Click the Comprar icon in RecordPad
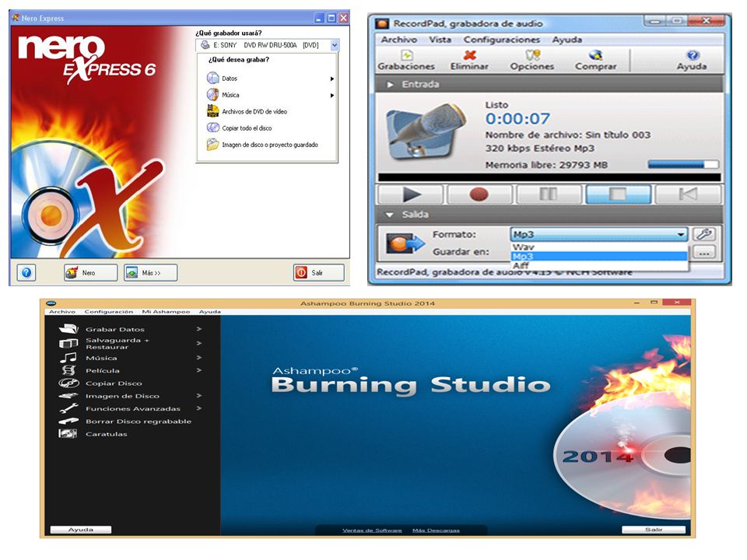The height and width of the screenshot is (560, 747). coord(595,55)
